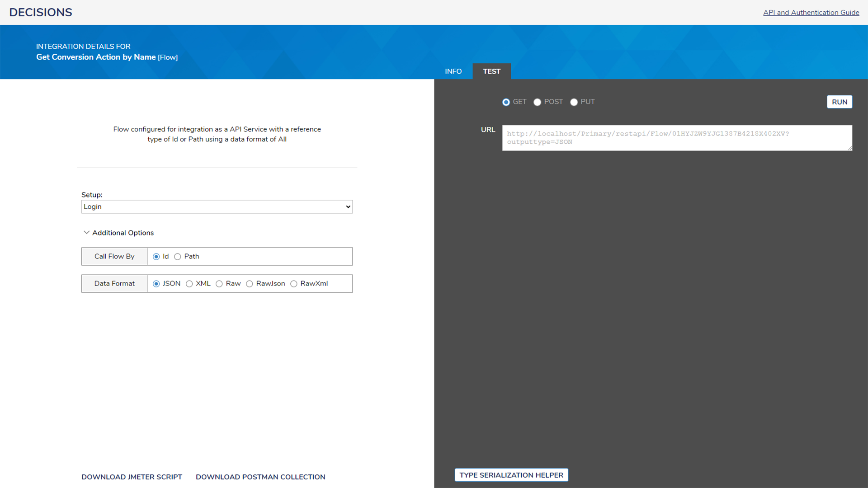Screen dimensions: 868x488
Task: Select the PUT method radio
Action: [x=574, y=102]
